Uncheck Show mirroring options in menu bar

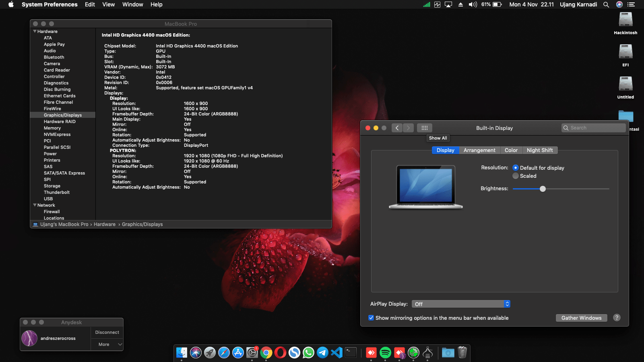click(371, 318)
